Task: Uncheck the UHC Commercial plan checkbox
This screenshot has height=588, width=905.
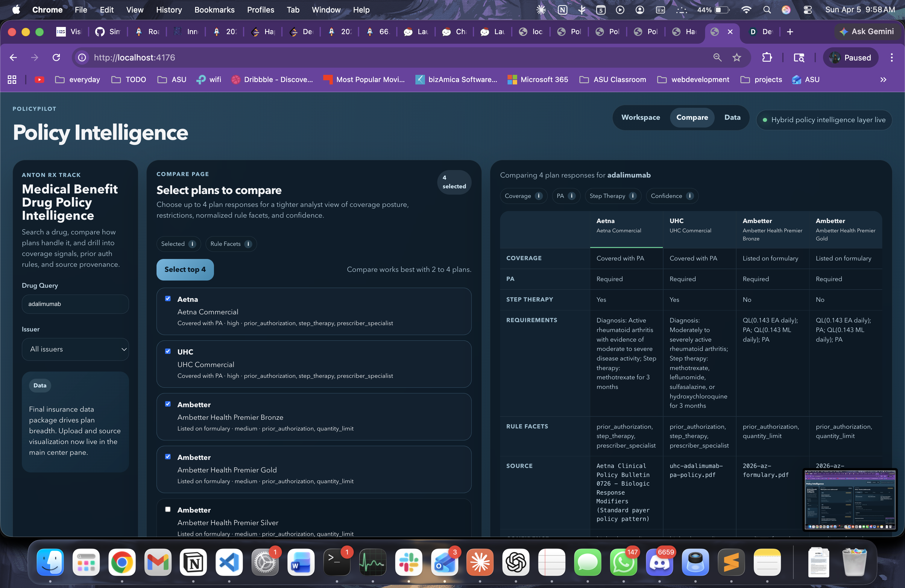Action: click(x=168, y=351)
